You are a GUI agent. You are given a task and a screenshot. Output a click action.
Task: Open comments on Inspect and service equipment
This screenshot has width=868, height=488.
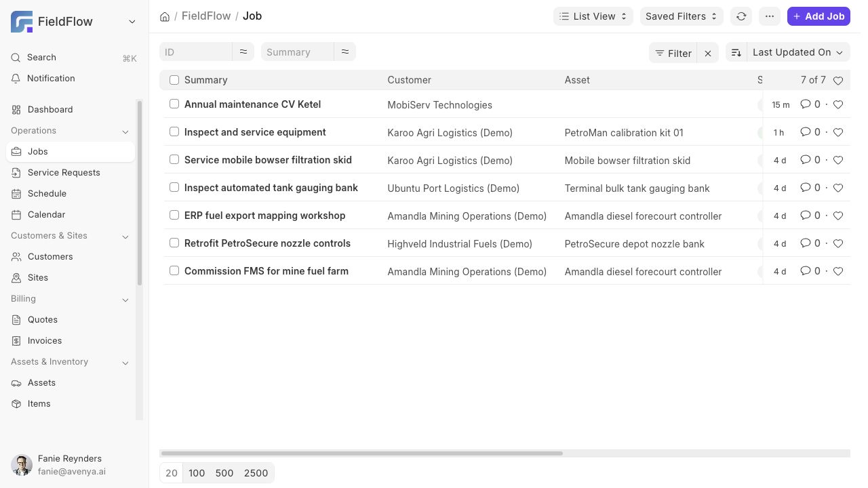pos(810,132)
